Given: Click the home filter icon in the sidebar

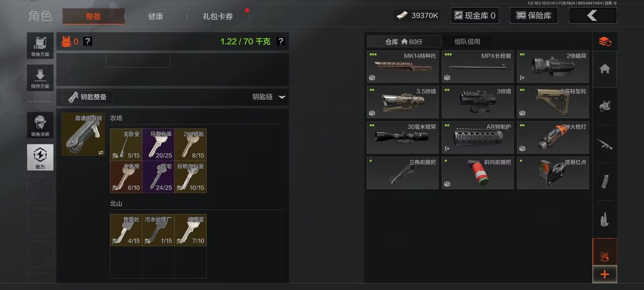Looking at the screenshot, I should (x=605, y=69).
